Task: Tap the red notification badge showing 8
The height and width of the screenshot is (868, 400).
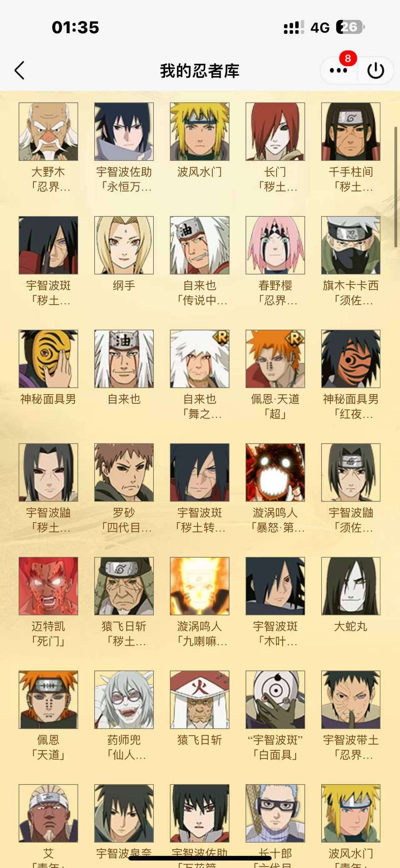Action: coord(348,58)
